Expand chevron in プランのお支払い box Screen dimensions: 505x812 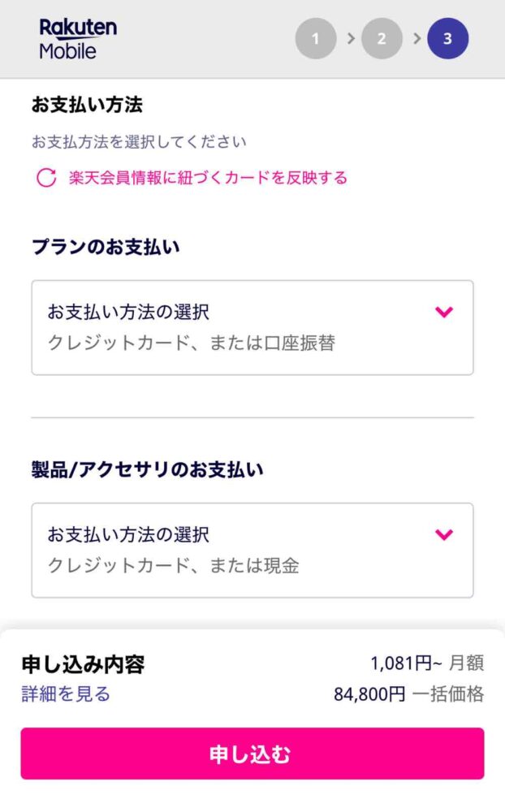(444, 312)
